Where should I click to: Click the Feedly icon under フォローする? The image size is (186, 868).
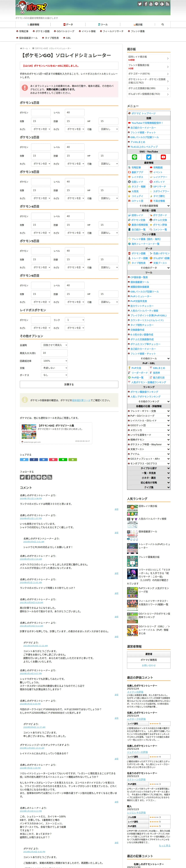coord(44,477)
